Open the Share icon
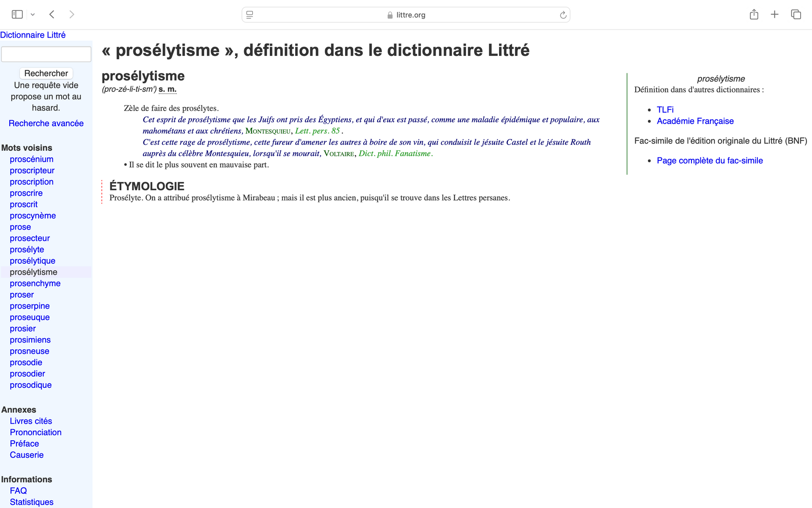The image size is (812, 508). (754, 15)
